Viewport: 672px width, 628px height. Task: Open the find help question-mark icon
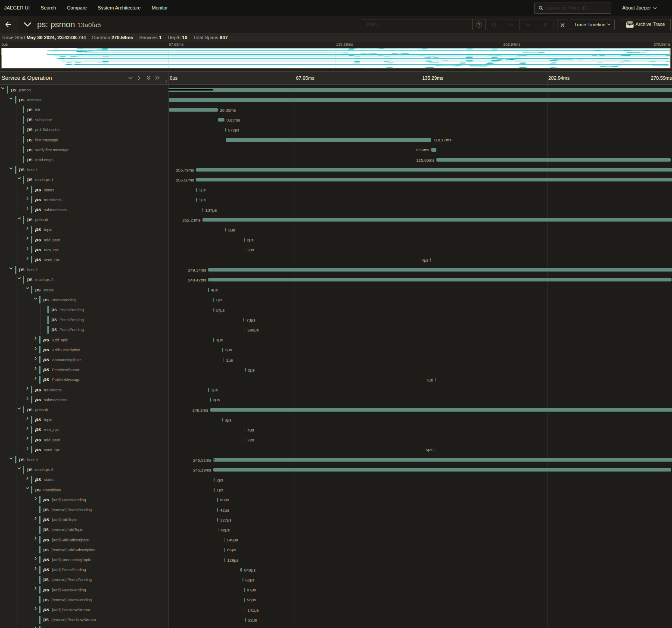pos(479,25)
